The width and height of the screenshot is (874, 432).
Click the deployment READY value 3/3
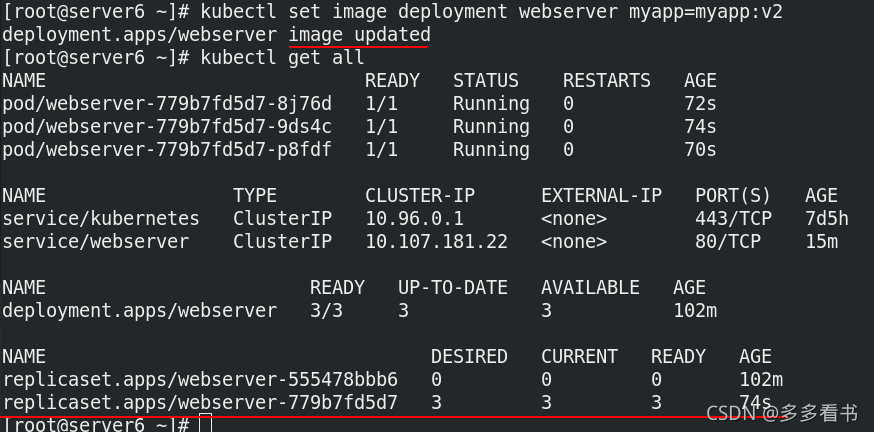pos(326,310)
